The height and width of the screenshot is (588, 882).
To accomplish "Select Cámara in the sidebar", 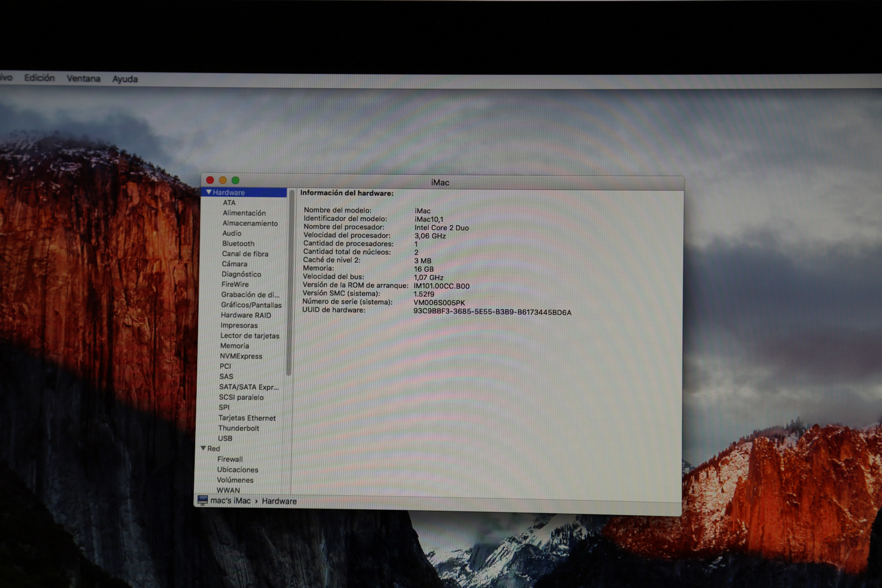I will coord(235,264).
